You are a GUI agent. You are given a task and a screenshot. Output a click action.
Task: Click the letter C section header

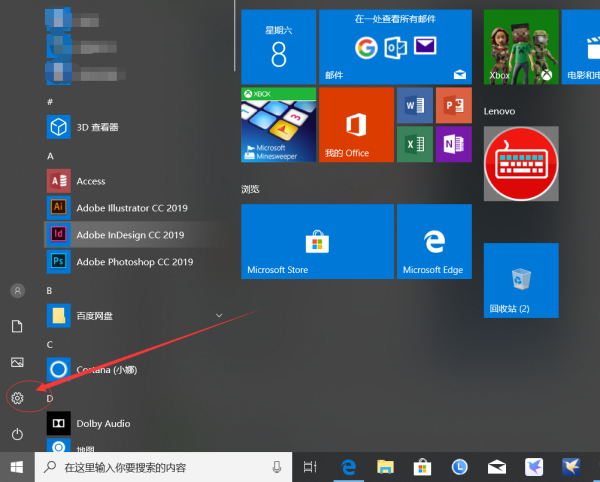(49, 345)
